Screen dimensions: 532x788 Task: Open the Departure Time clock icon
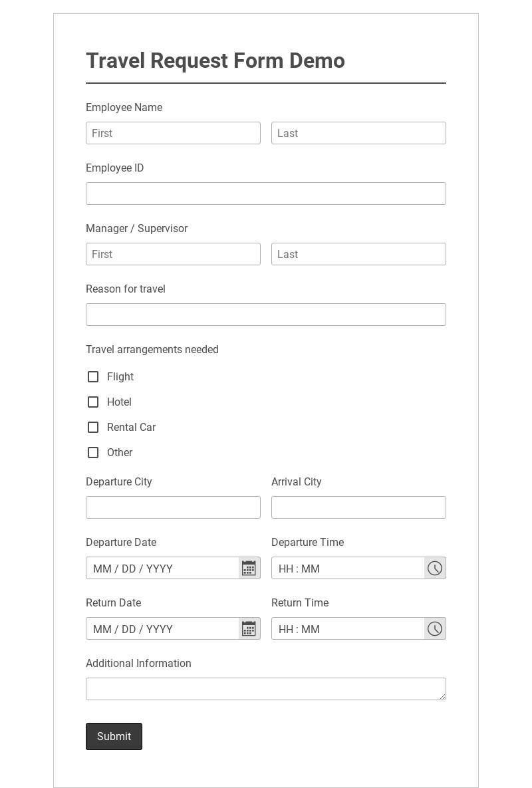click(435, 569)
